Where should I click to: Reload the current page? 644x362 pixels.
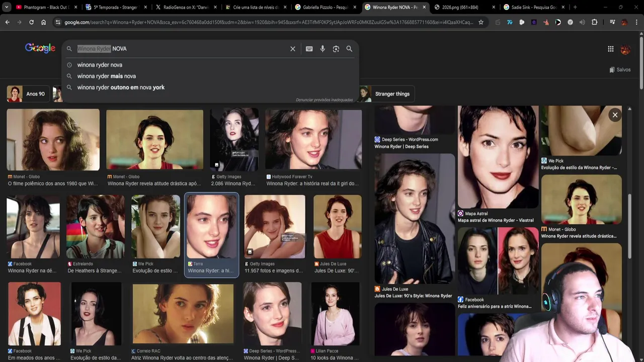click(32, 22)
